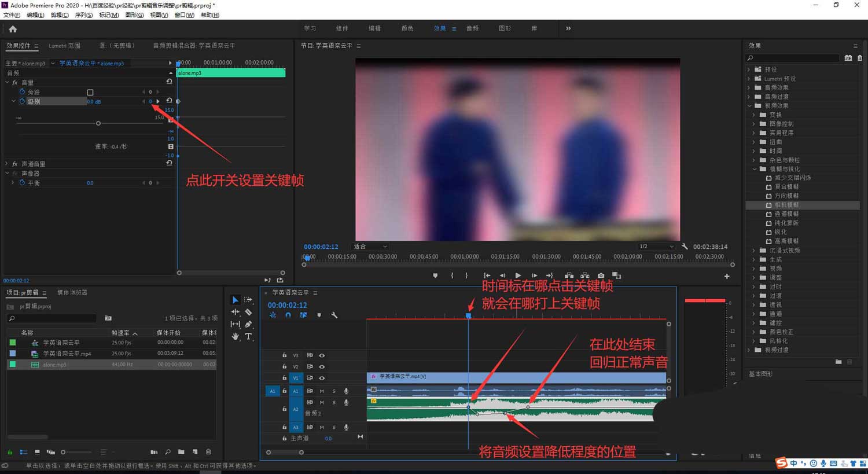Screen dimensions: 868x474
Task: Open Program Monitor settings wrench
Action: (685, 247)
